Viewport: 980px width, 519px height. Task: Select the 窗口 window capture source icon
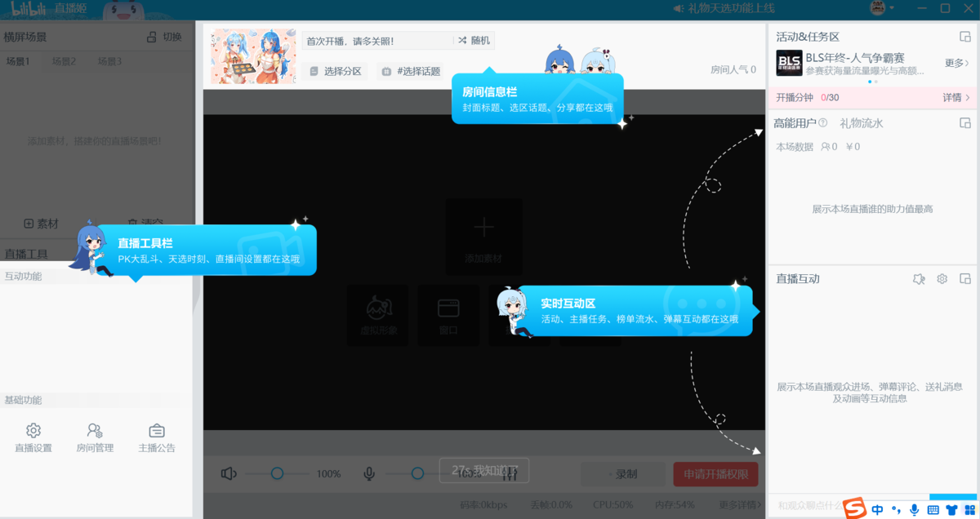448,315
